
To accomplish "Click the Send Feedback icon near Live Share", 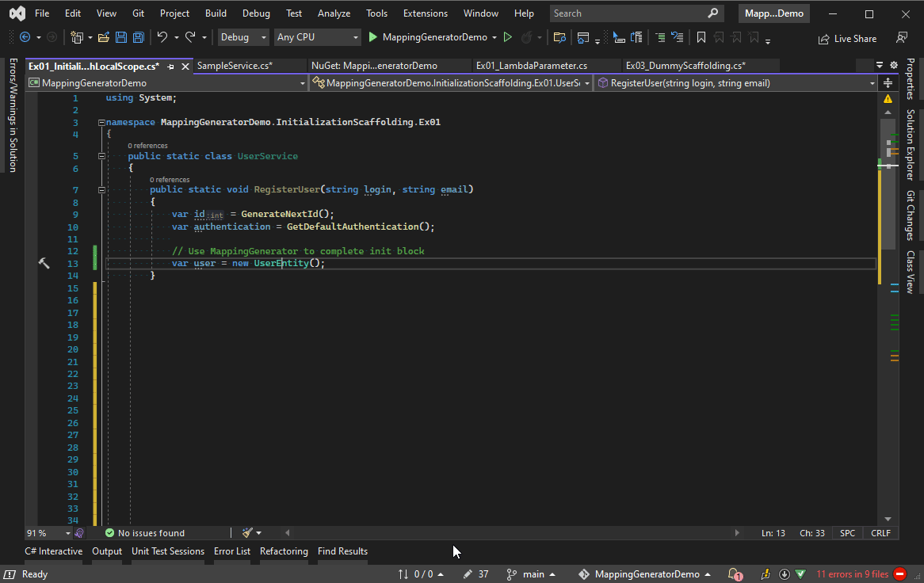I will click(x=903, y=38).
